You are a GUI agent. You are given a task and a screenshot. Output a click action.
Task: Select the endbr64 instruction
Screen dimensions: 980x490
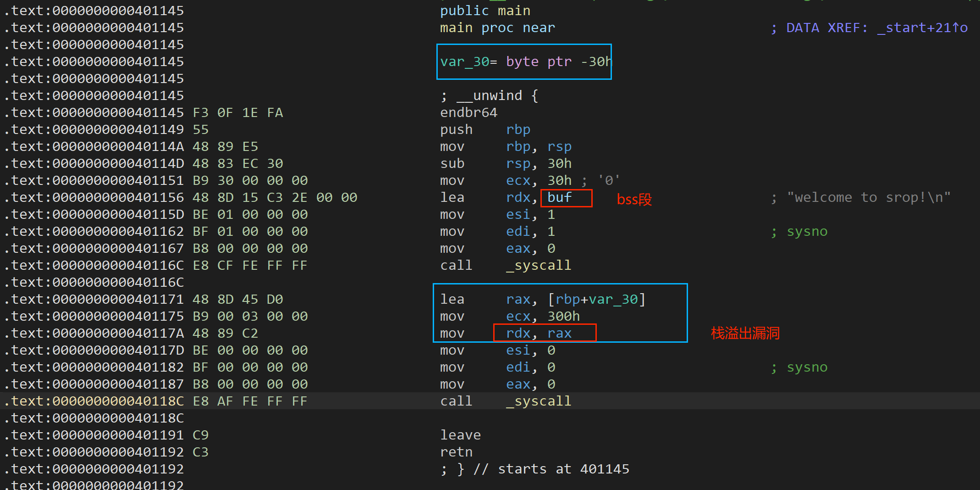[468, 112]
